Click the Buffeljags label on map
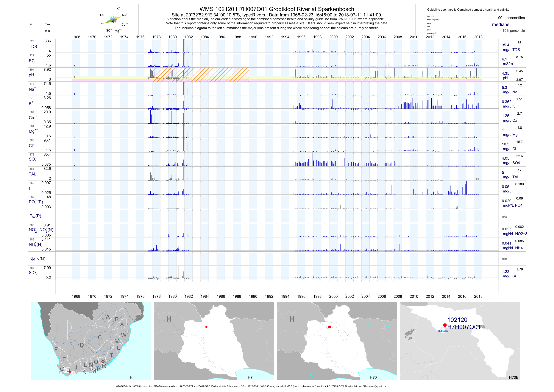The height and width of the screenshot is (392, 554). click(x=443, y=331)
